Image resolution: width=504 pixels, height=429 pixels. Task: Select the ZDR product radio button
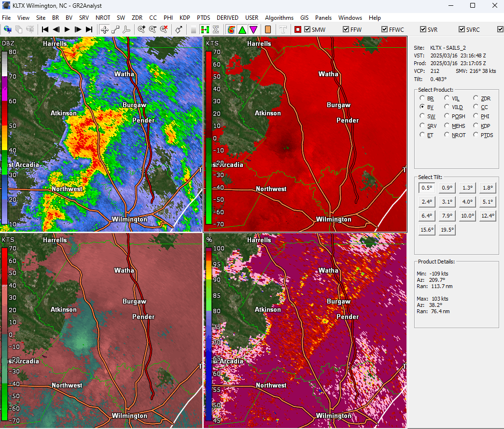coord(476,98)
